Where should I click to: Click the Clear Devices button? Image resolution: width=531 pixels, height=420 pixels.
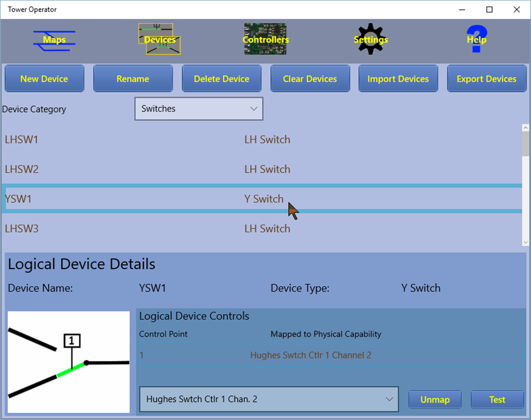[310, 79]
